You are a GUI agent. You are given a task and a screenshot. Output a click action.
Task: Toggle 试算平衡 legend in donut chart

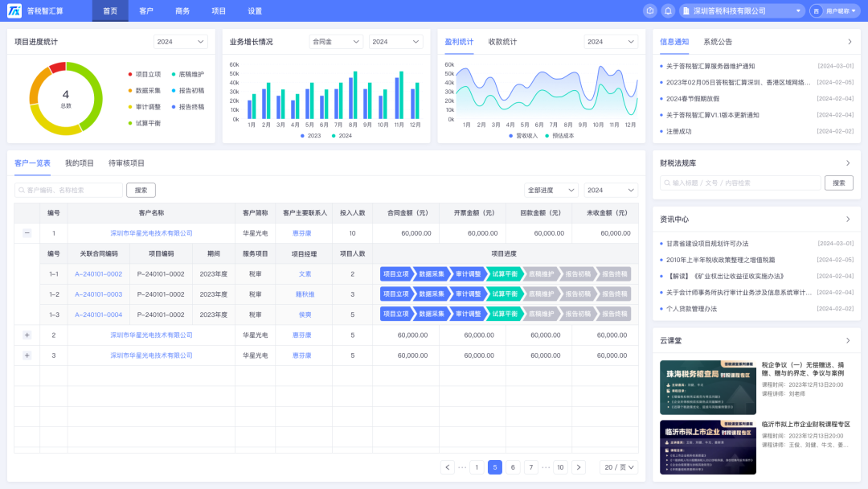pyautogui.click(x=145, y=123)
